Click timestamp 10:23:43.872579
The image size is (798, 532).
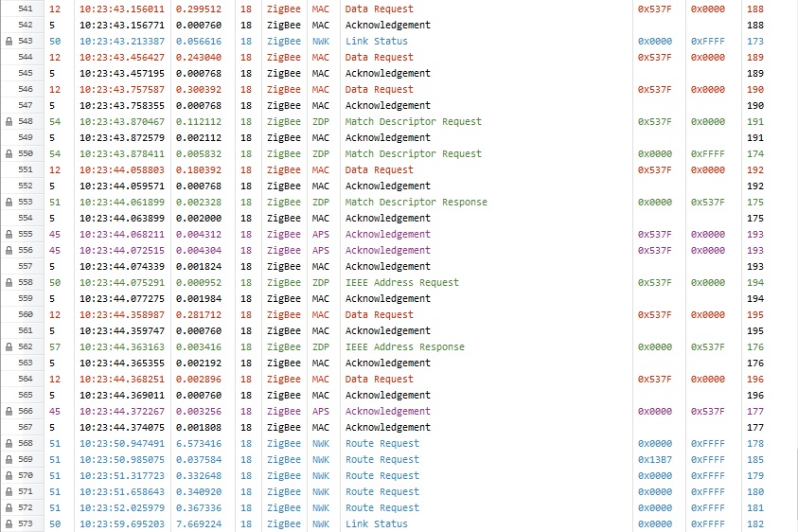point(121,138)
